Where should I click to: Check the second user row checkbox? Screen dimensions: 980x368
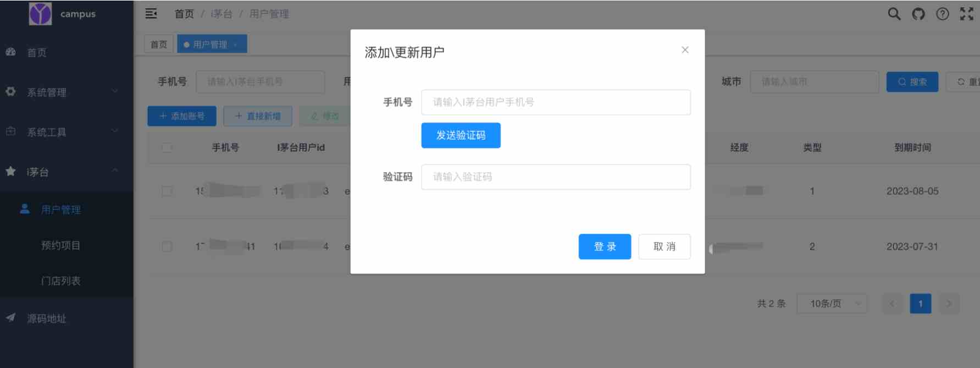167,246
